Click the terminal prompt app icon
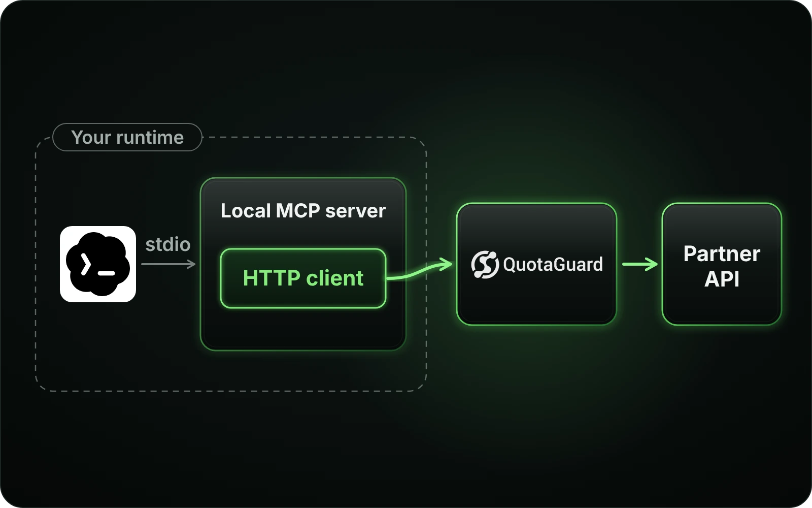This screenshot has height=508, width=812. (x=98, y=264)
